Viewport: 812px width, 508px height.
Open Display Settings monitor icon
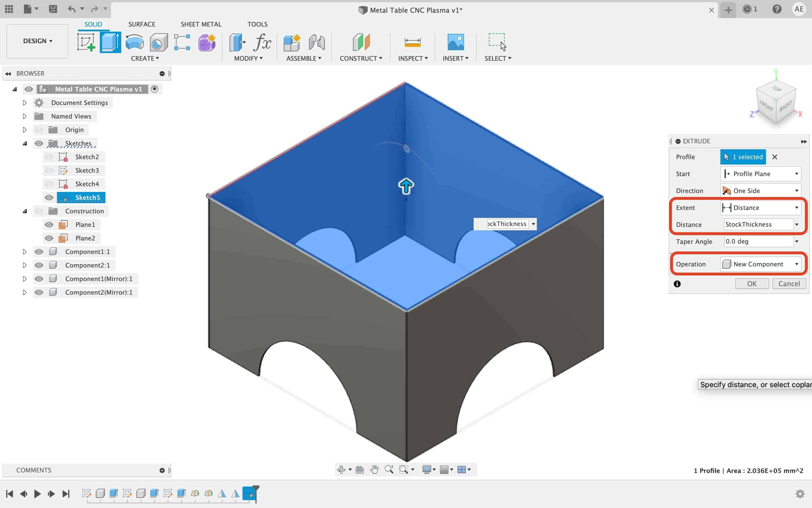[x=427, y=469]
